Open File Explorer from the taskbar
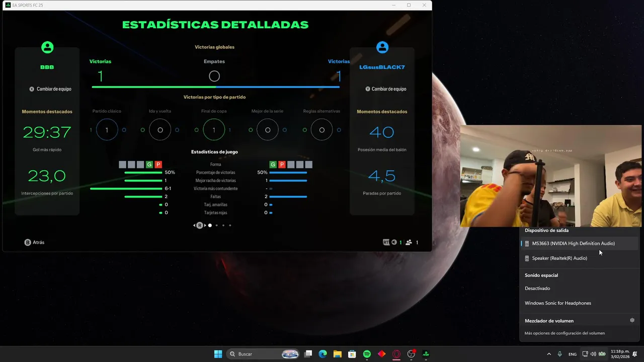 click(338, 354)
